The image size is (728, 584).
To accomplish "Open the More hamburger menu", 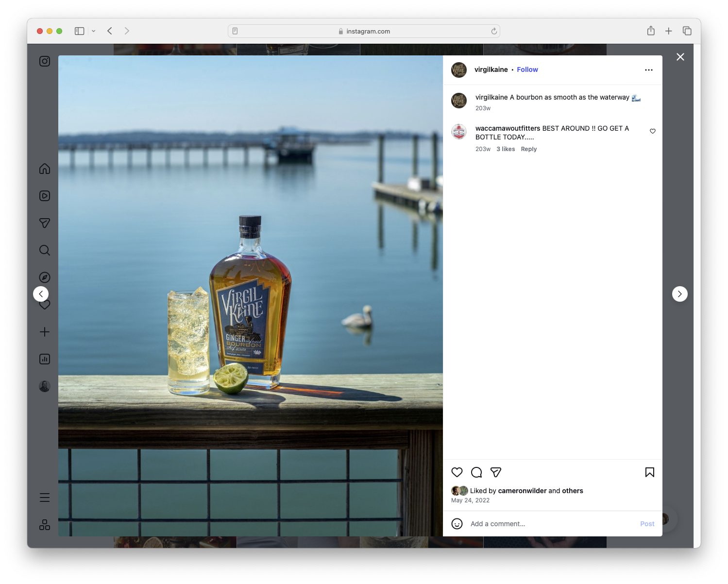I will click(45, 498).
